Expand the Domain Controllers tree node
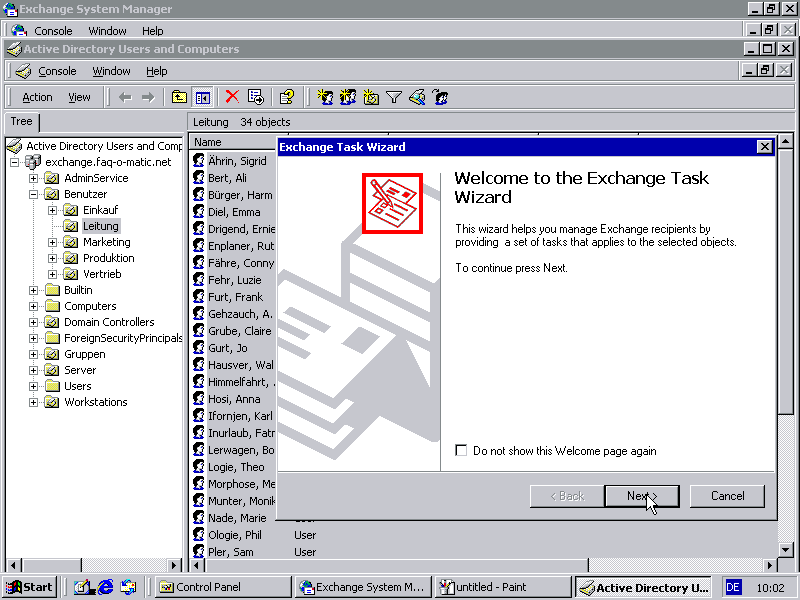800x600 pixels. click(x=33, y=322)
